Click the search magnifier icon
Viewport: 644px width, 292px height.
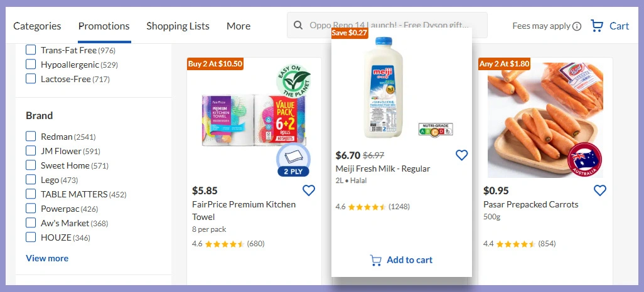[298, 26]
